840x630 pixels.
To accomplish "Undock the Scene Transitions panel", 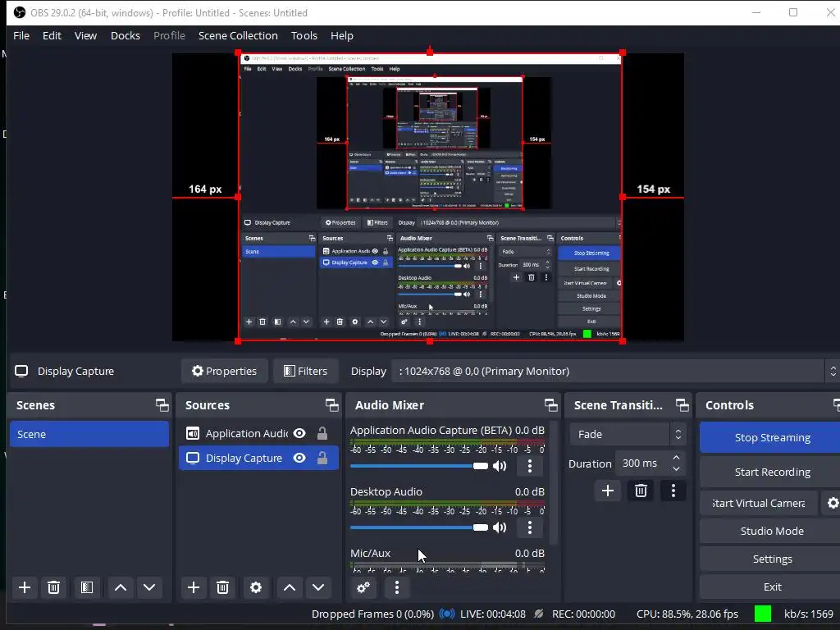I will 682,405.
